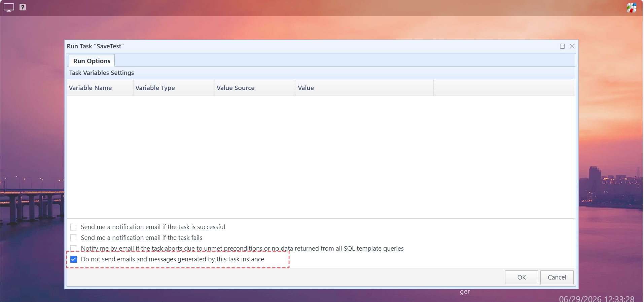Maximize the Run Task dialog
Image resolution: width=644 pixels, height=302 pixels.
click(x=562, y=46)
